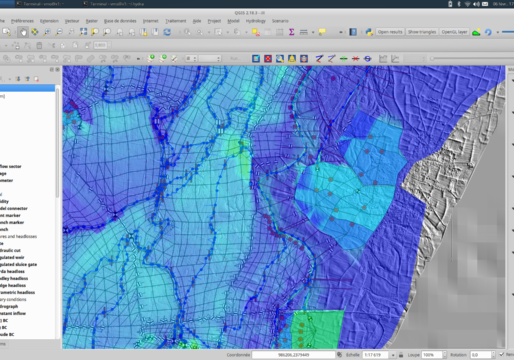Select the 'regulated sluice gate' layer row

point(18,264)
